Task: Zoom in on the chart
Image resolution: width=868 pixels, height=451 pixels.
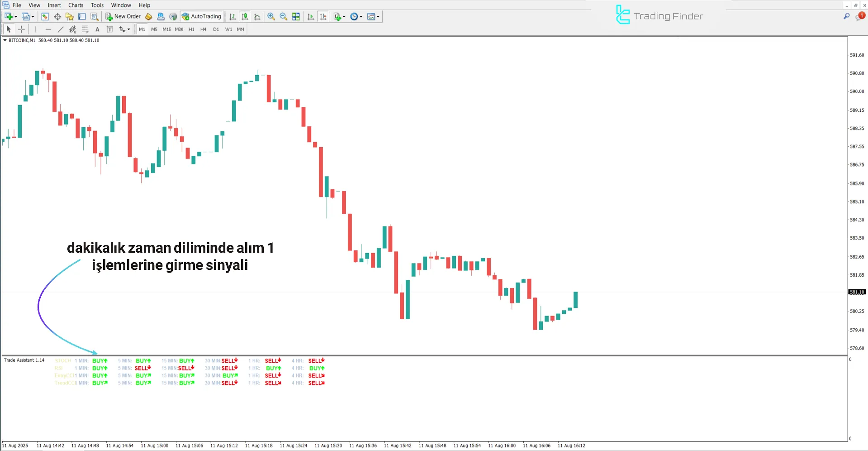Action: tap(271, 16)
